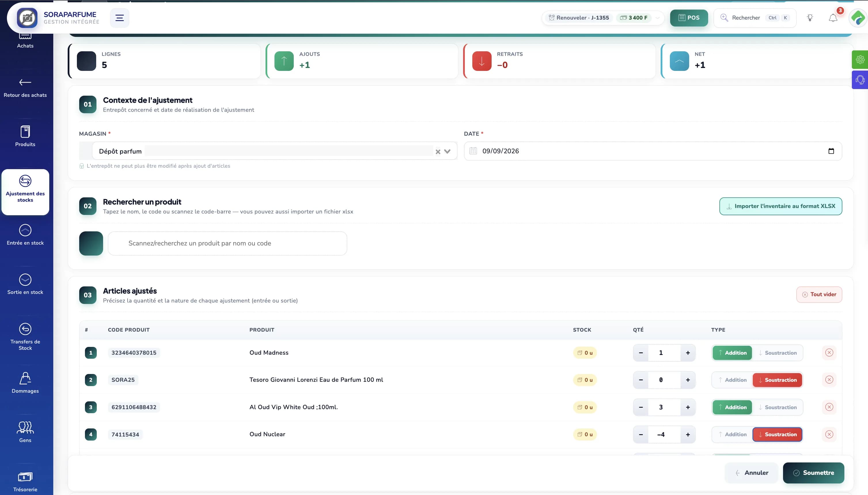Toggle the hamburger sidebar menu
868x495 pixels.
(x=120, y=18)
